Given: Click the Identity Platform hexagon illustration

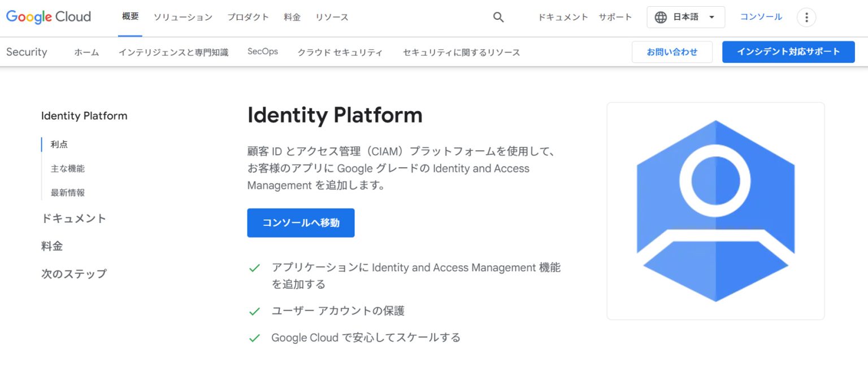Looking at the screenshot, I should 715,211.
